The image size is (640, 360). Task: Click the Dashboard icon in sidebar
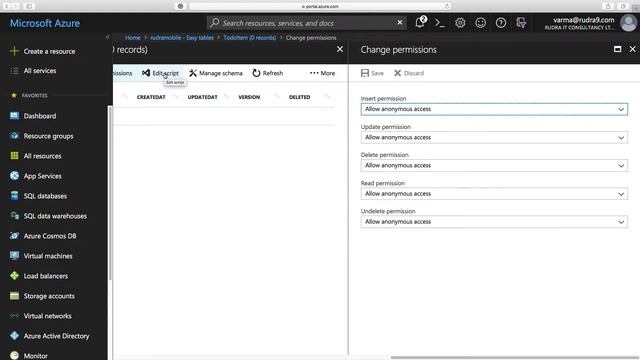14,116
